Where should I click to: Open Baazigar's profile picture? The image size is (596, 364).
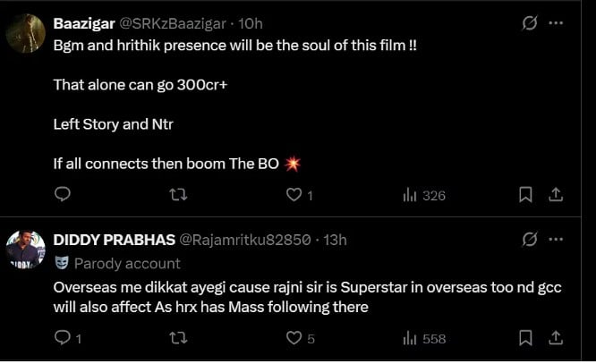[x=27, y=34]
